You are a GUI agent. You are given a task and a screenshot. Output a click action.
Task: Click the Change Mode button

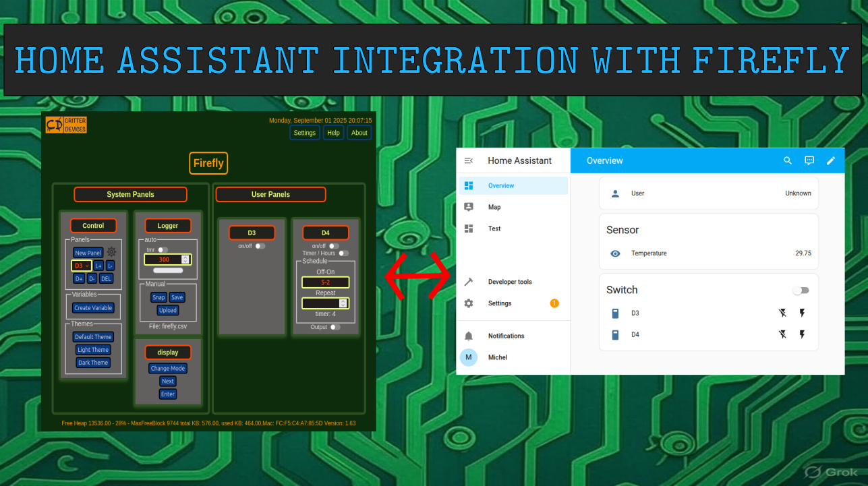[168, 369]
